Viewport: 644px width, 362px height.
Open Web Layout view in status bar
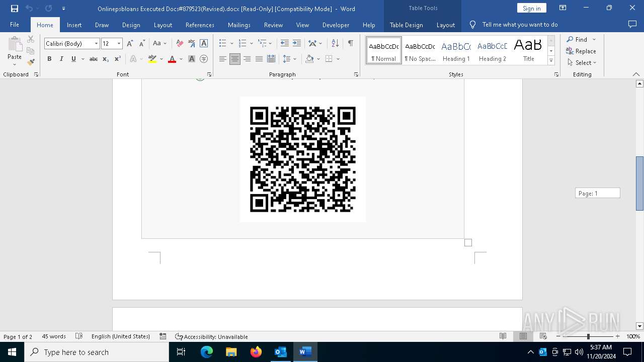(543, 336)
